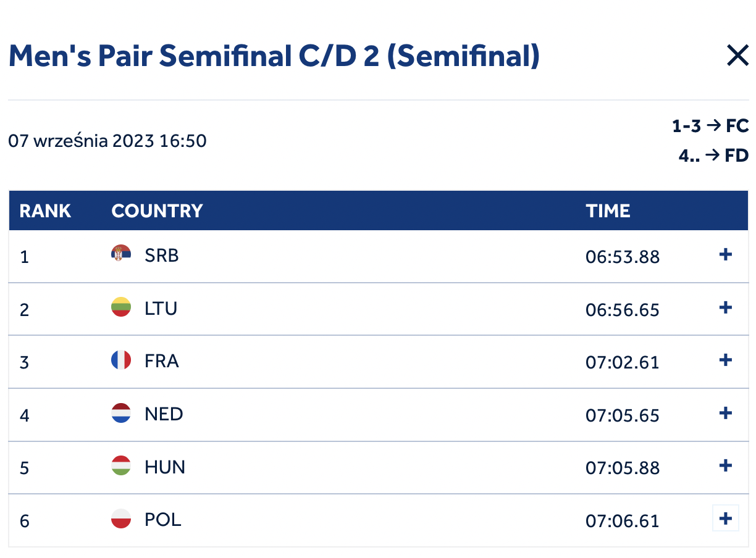This screenshot has width=756, height=558.
Task: Click the Men's Pair Semifinal title
Action: click(274, 56)
